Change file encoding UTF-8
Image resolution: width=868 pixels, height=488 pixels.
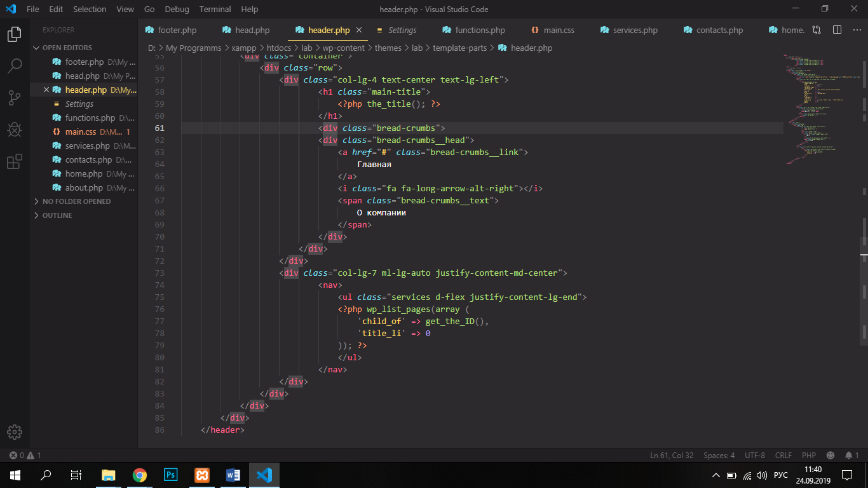[x=755, y=455]
